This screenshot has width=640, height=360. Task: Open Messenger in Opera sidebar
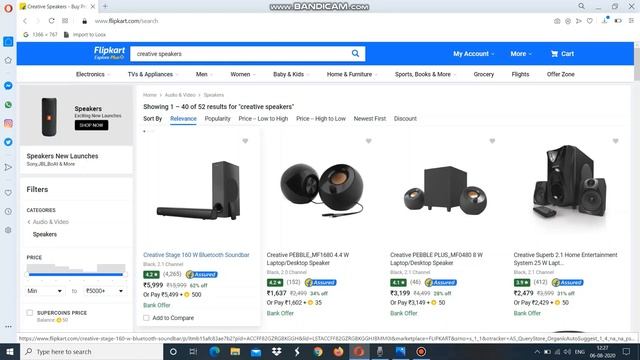click(x=8, y=86)
